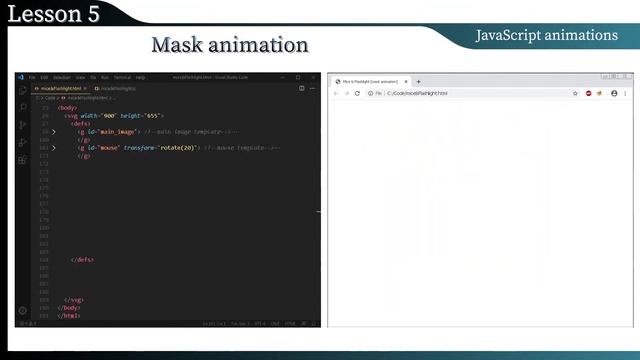This screenshot has height=360, width=640.
Task: Open the Explorer icon in VS Code activity bar
Action: pyautogui.click(x=23, y=90)
